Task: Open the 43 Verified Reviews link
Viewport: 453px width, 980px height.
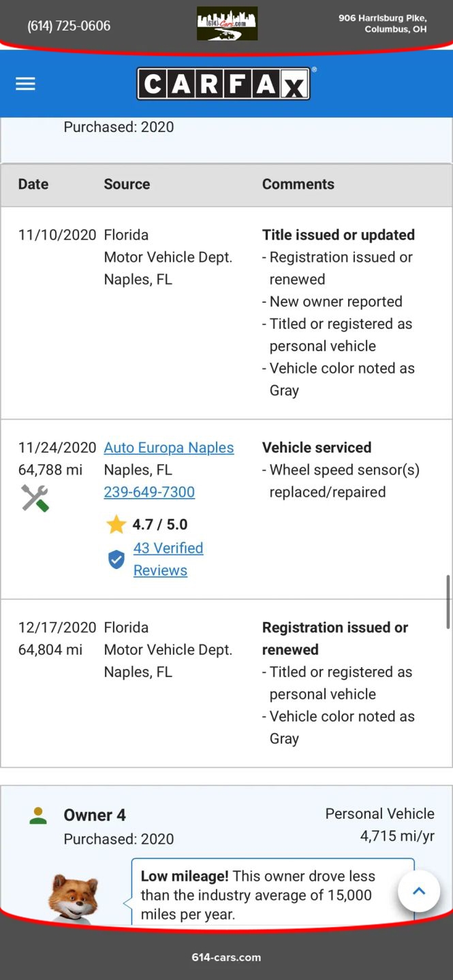Action: [168, 559]
